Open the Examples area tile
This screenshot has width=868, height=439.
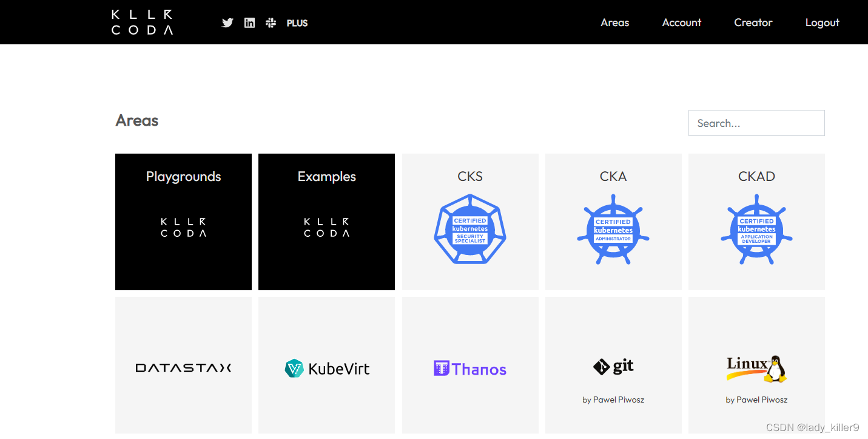(326, 222)
